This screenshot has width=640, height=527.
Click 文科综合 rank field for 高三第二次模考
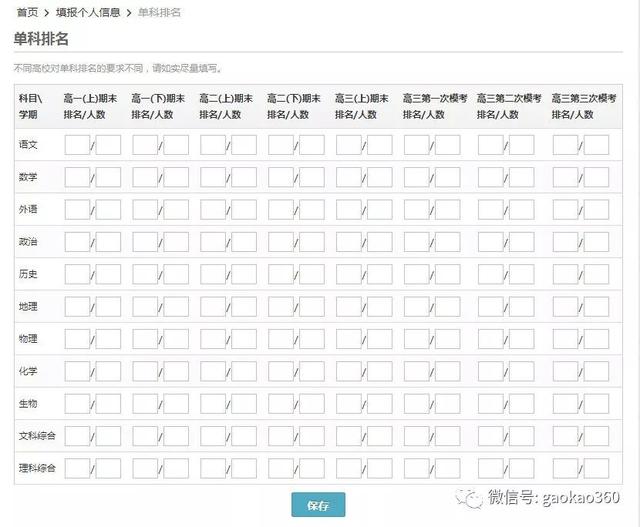click(x=491, y=436)
